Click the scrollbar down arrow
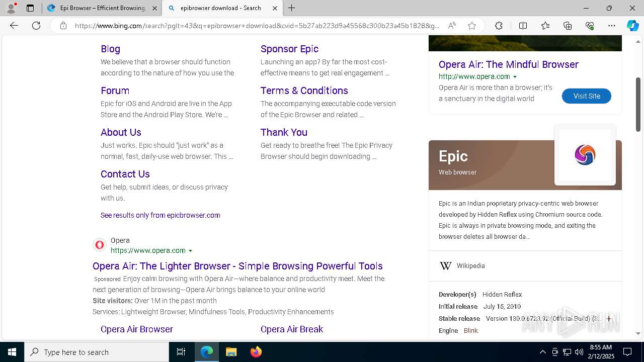Screen dimensions: 644x362 click(638, 333)
